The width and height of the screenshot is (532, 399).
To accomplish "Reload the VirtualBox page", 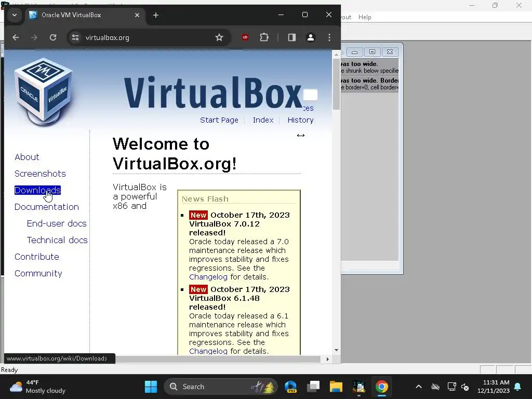I will [53, 37].
